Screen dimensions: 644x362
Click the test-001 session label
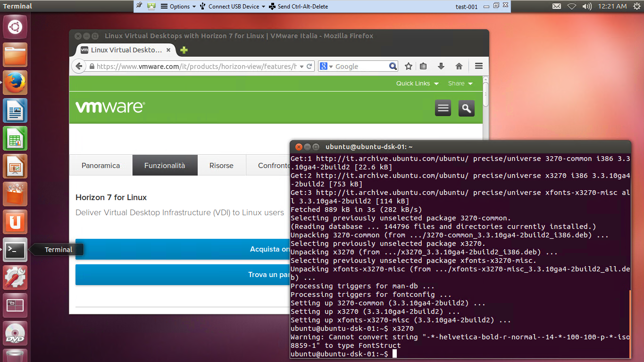467,7
